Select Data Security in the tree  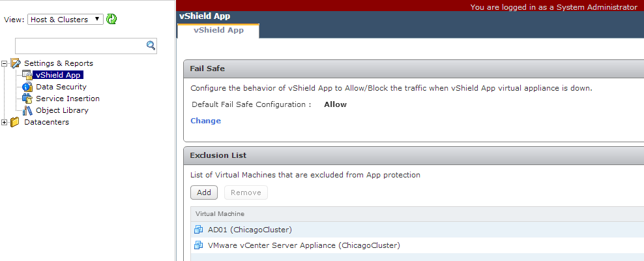[61, 87]
